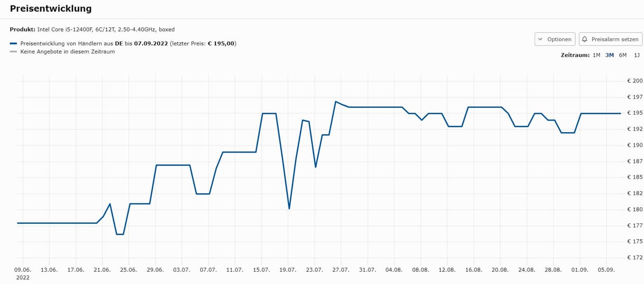Switch time range to 1M
Image resolution: width=644 pixels, height=284 pixels.
coord(596,55)
